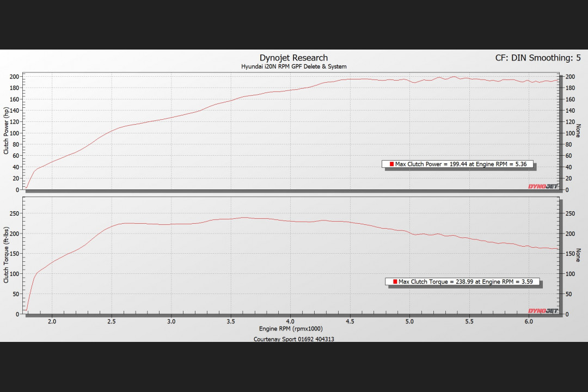Click the 140 value on left power axis
Image resolution: width=588 pixels, height=392 pixels.
point(14,111)
